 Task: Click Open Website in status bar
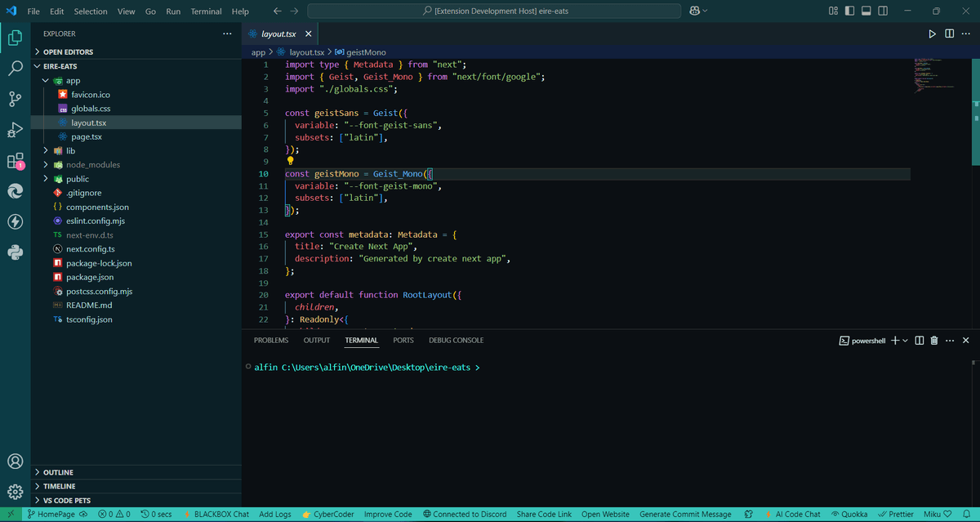pyautogui.click(x=605, y=515)
